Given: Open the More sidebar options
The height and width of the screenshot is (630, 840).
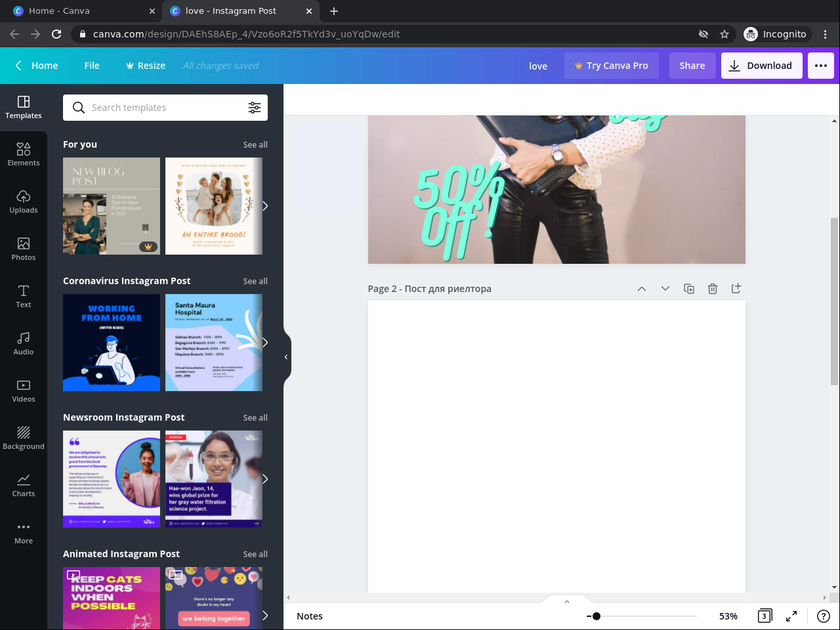Looking at the screenshot, I should click(24, 532).
